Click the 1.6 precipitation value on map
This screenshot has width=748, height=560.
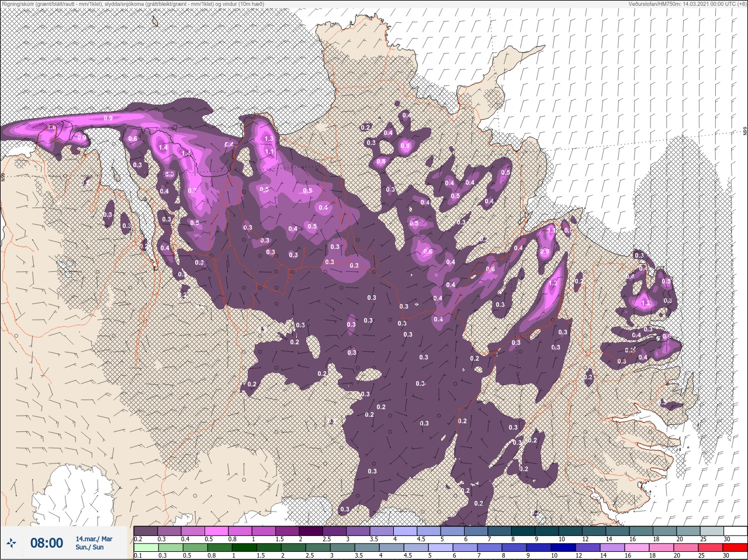(x=51, y=127)
